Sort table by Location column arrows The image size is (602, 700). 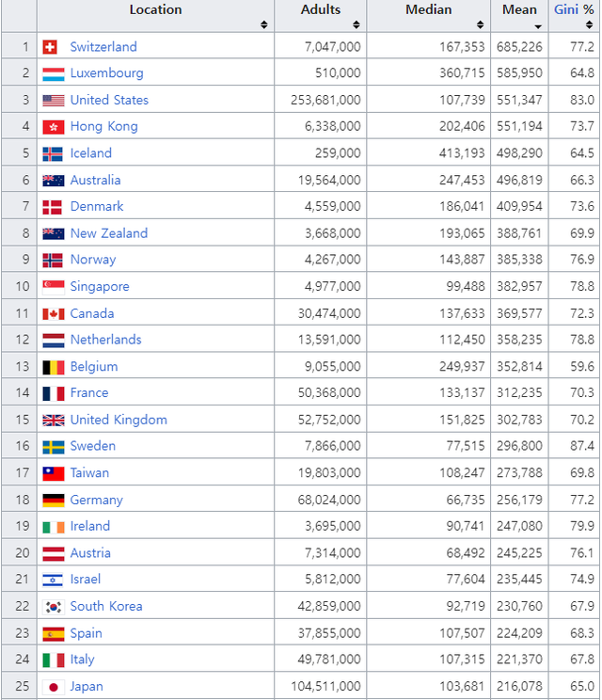(264, 24)
